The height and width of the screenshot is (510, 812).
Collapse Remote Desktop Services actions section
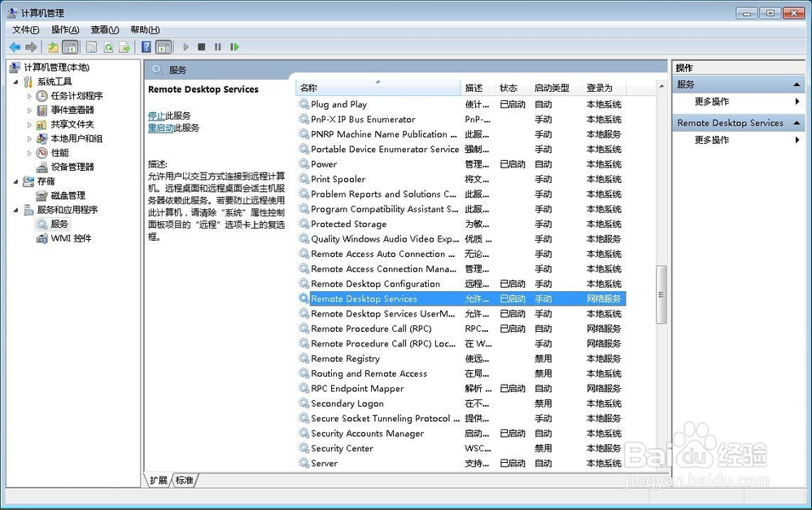797,123
